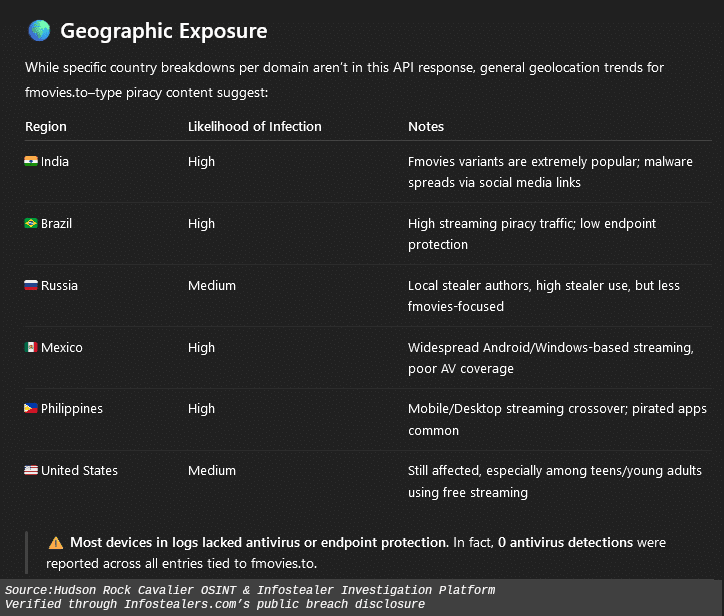Click the Philippines flag icon
This screenshot has width=724, height=616.
(31, 409)
